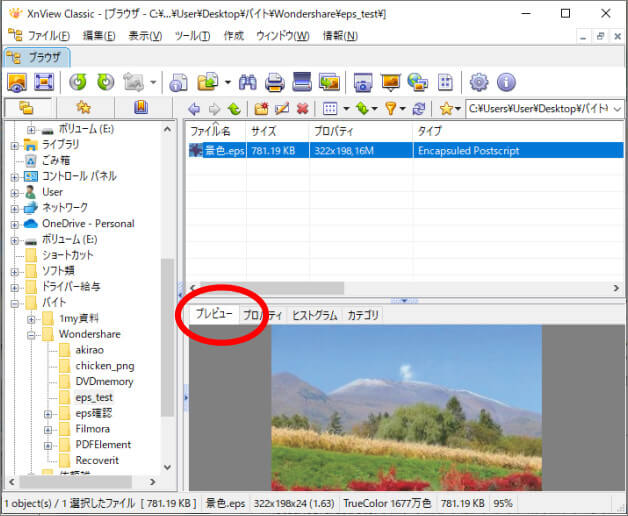Image resolution: width=628 pixels, height=516 pixels.
Task: Create new folder with the starred folder icon
Action: click(261, 109)
